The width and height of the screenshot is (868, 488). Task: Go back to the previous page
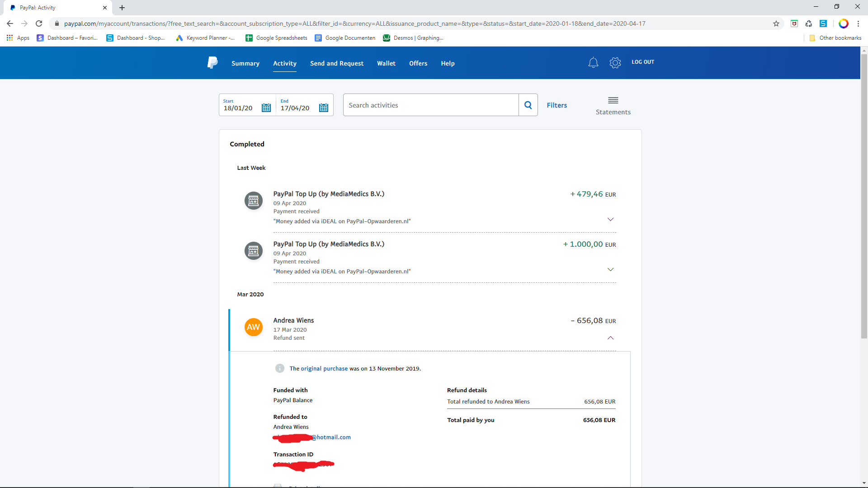point(10,23)
